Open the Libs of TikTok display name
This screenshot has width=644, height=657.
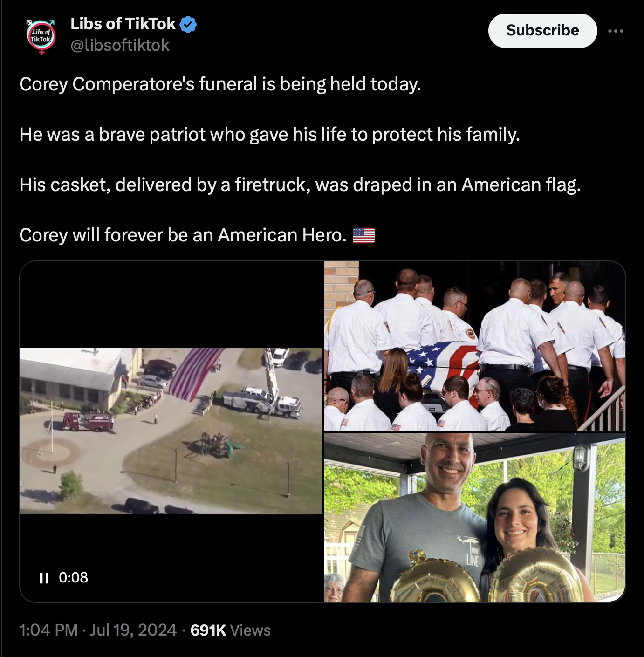coord(123,24)
